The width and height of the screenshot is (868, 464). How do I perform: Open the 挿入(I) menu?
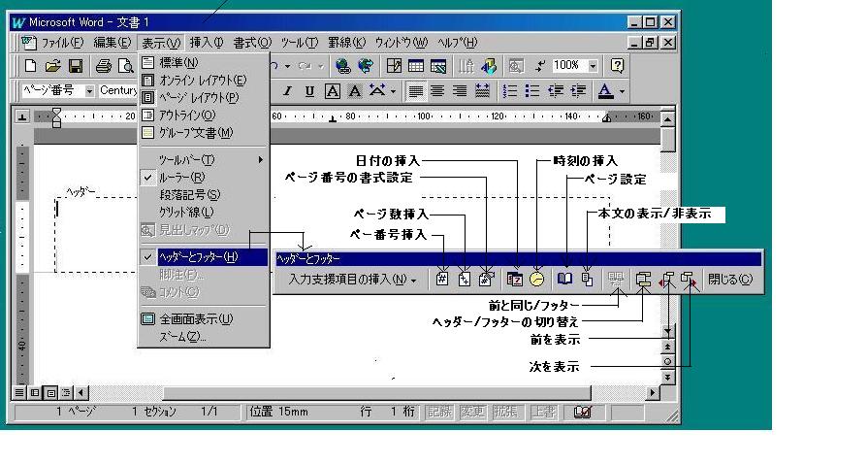(207, 43)
